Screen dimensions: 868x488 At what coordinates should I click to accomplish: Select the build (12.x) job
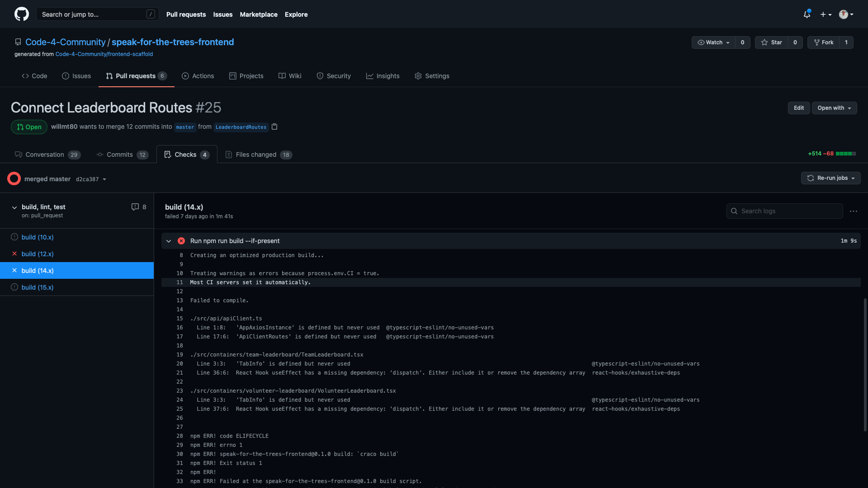click(x=38, y=254)
